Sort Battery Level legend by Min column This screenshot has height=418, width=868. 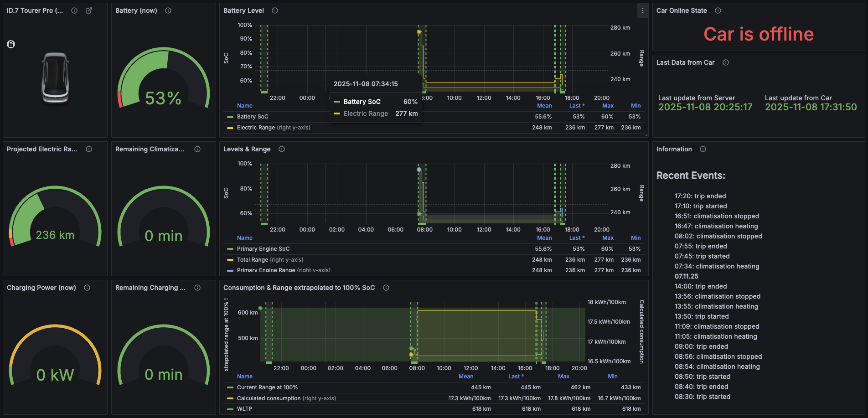click(635, 106)
